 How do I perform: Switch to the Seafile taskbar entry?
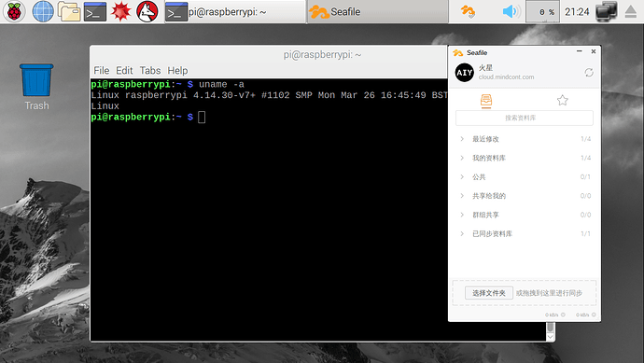(x=377, y=12)
